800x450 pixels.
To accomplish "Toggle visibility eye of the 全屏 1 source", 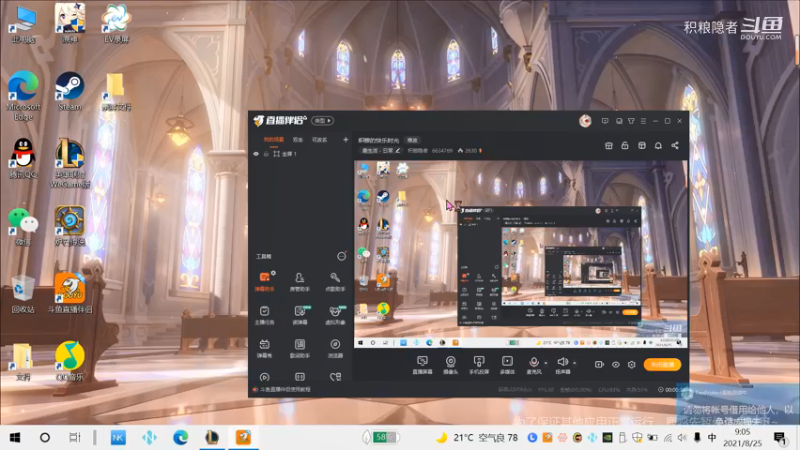I will tap(256, 154).
